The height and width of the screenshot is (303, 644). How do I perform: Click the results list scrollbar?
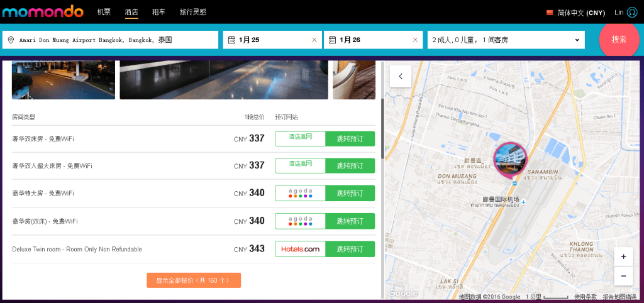pyautogui.click(x=383, y=128)
